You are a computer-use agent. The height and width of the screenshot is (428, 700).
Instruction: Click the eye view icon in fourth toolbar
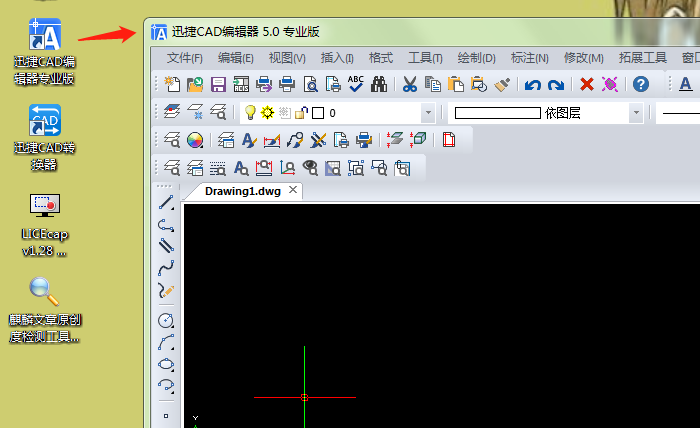pyautogui.click(x=310, y=168)
